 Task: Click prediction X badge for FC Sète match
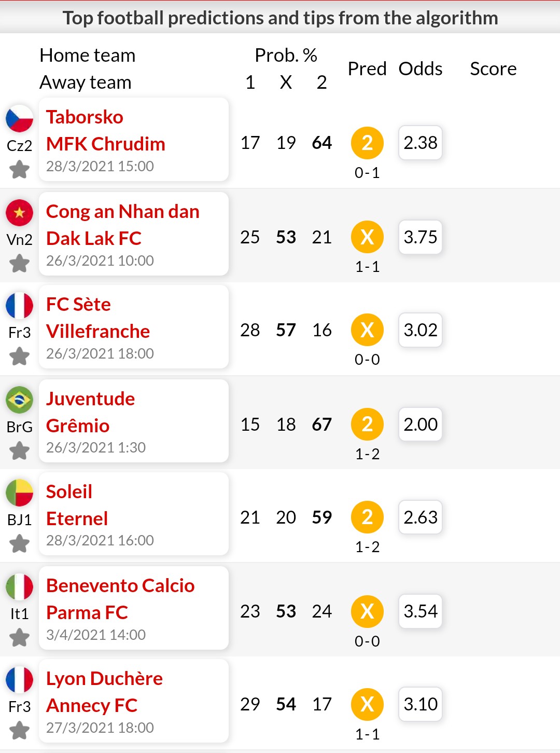click(367, 330)
